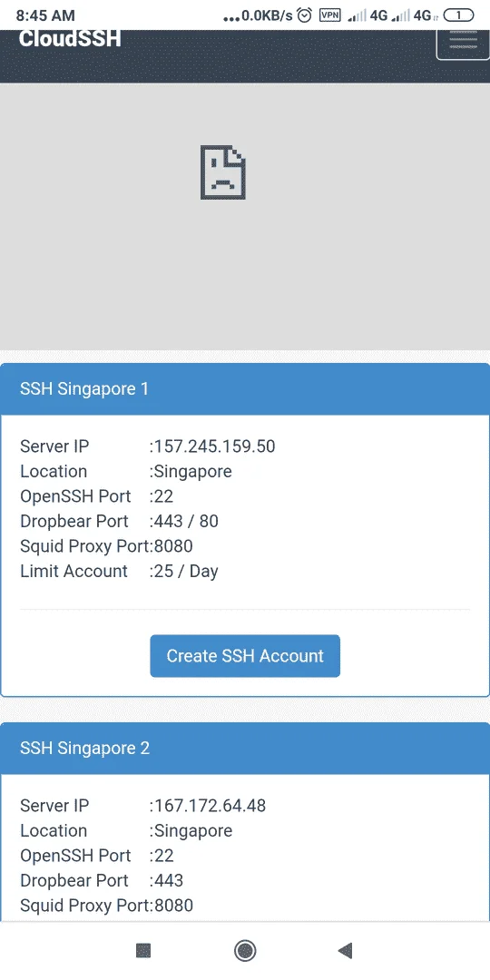Viewport: 490px width, 980px height.
Task: Select server IP 157.245.159.50
Action: coord(214,446)
